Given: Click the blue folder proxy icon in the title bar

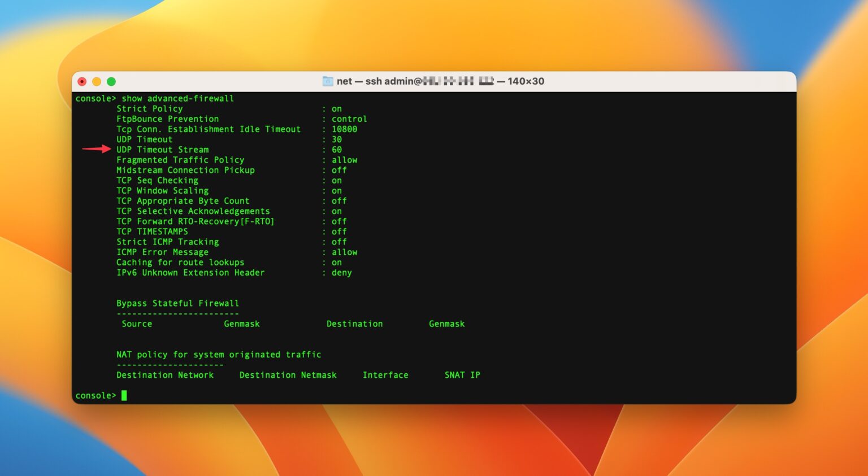Looking at the screenshot, I should click(x=328, y=81).
